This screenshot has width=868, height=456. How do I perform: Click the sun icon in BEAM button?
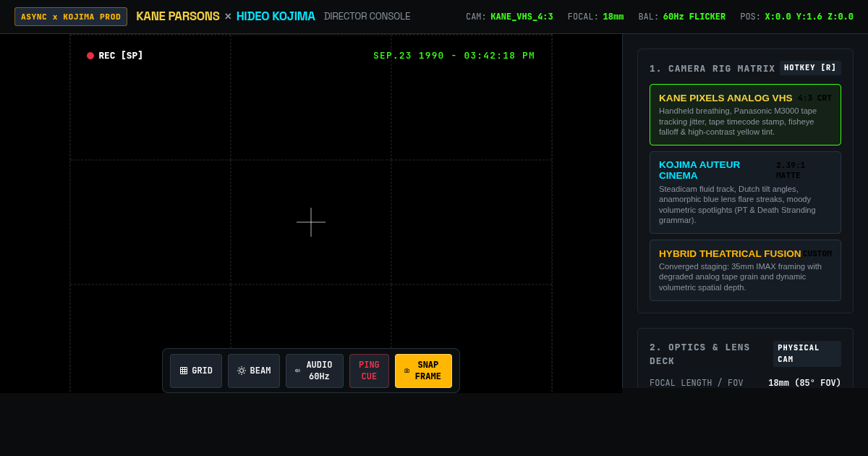pyautogui.click(x=242, y=371)
